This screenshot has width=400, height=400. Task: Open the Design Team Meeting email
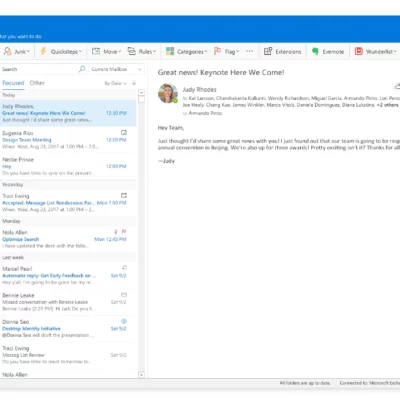[x=68, y=140]
